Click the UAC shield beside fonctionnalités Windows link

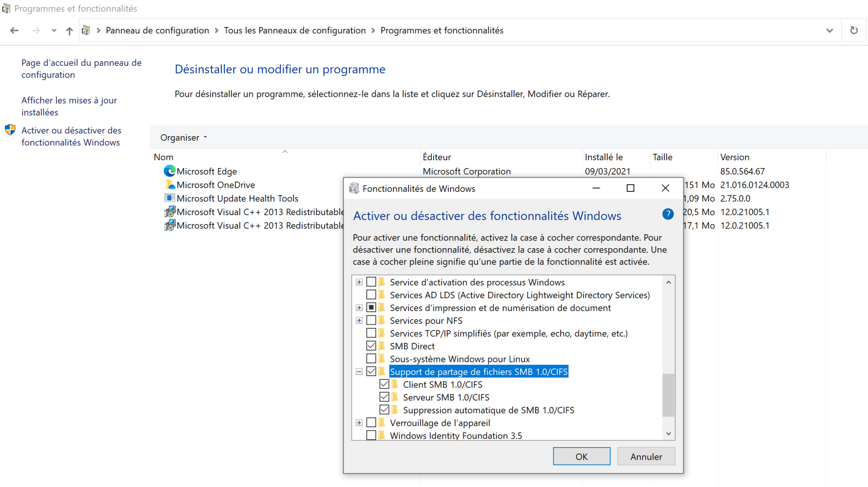click(10, 130)
